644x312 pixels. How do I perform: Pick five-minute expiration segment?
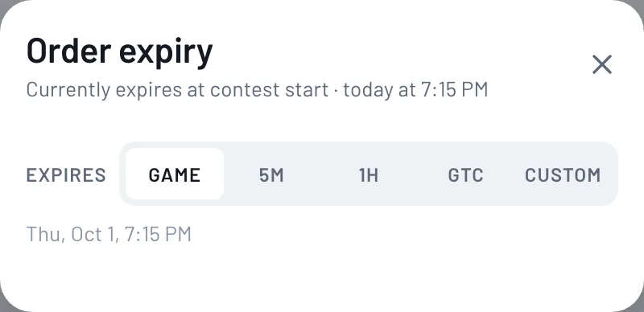tap(271, 174)
